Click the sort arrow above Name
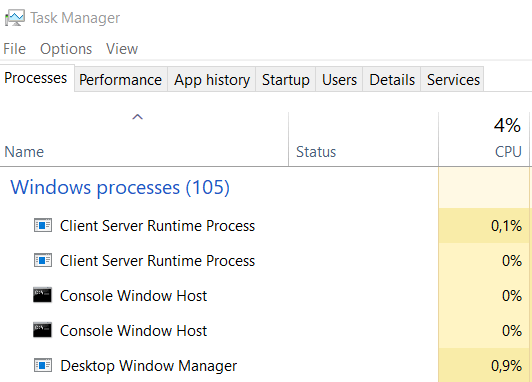532x382 pixels. pos(137,117)
